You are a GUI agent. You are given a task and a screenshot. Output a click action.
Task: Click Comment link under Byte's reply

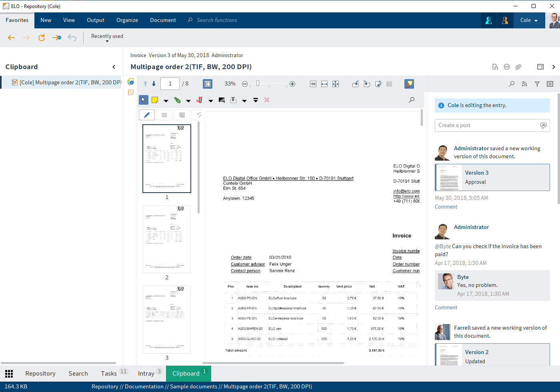click(446, 308)
